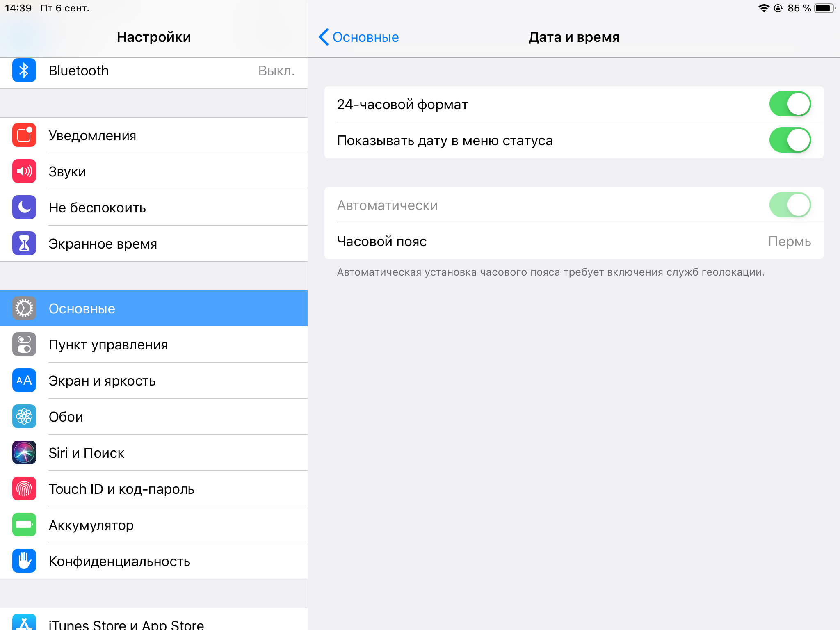The width and height of the screenshot is (840, 630).
Task: Toggle the Автоматически switch
Action: [x=790, y=205]
